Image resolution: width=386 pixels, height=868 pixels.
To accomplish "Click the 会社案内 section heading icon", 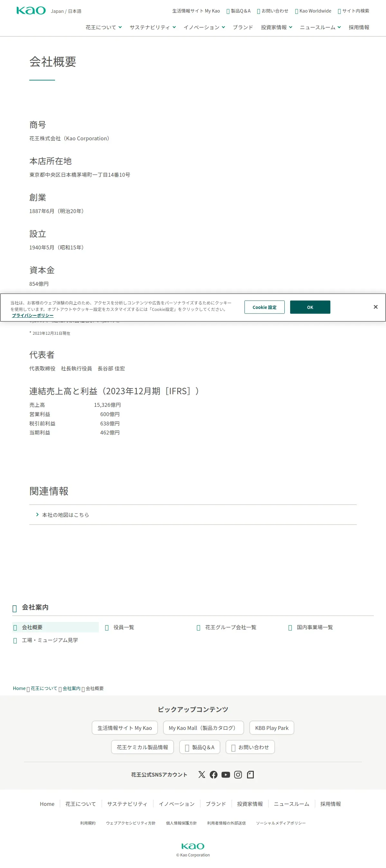I will [x=14, y=608].
